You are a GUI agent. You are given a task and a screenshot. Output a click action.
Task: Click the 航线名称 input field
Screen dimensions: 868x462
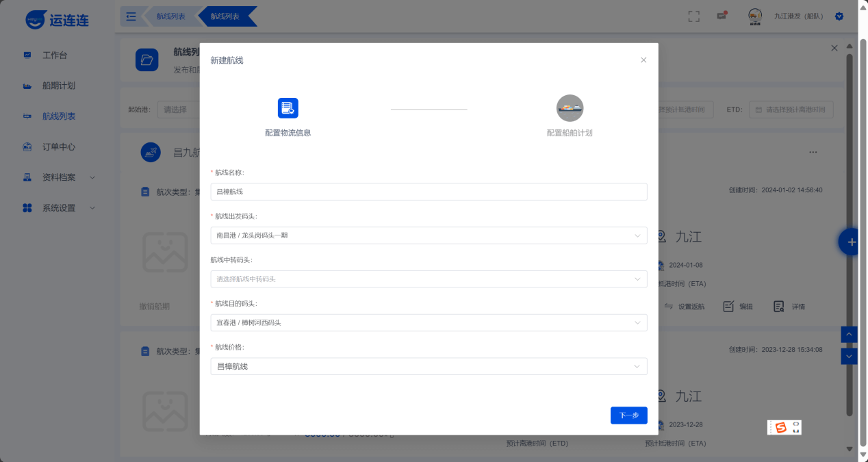[429, 192]
